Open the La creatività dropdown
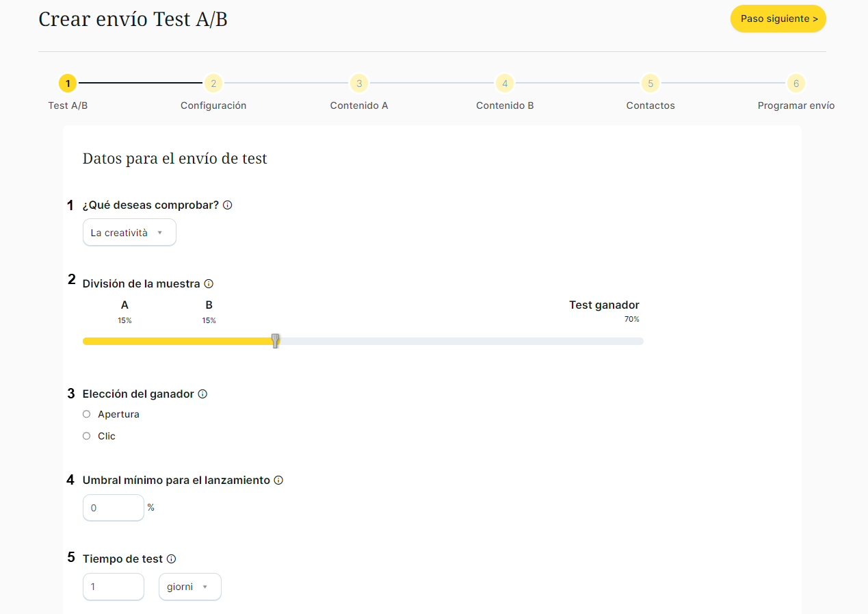Viewport: 868px width, 614px height. [129, 233]
